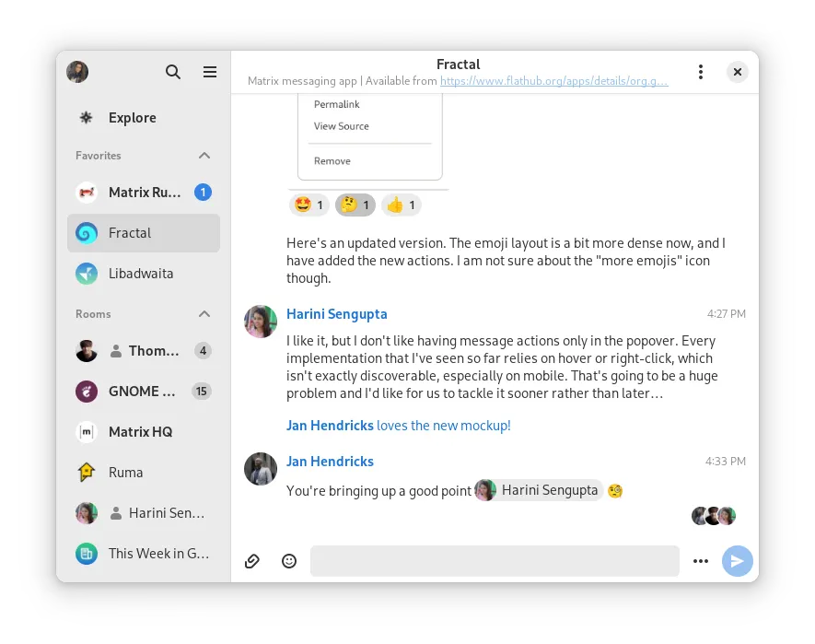
Task: Collapse the Rooms section
Action: [204, 313]
